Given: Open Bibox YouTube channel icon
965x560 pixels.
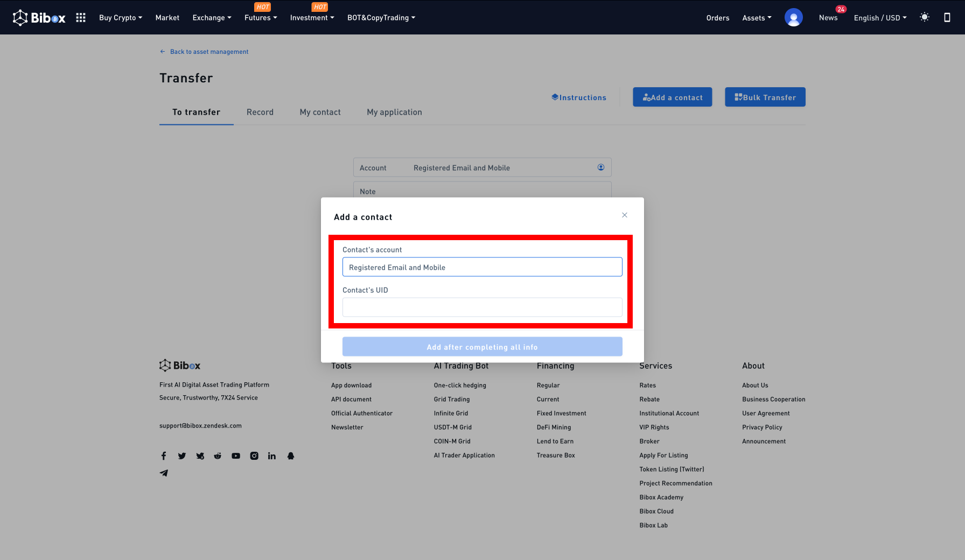Looking at the screenshot, I should click(x=236, y=456).
